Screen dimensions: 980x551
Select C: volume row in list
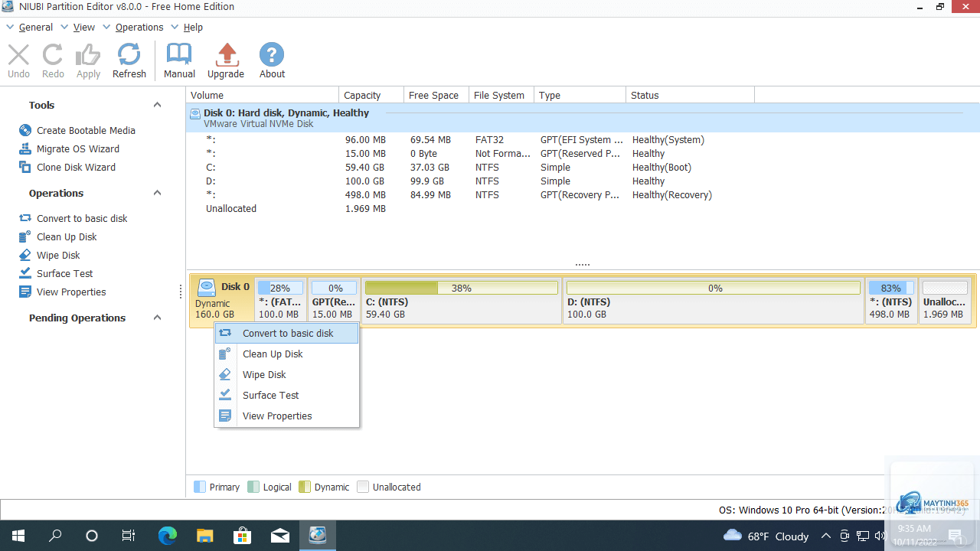coord(583,167)
